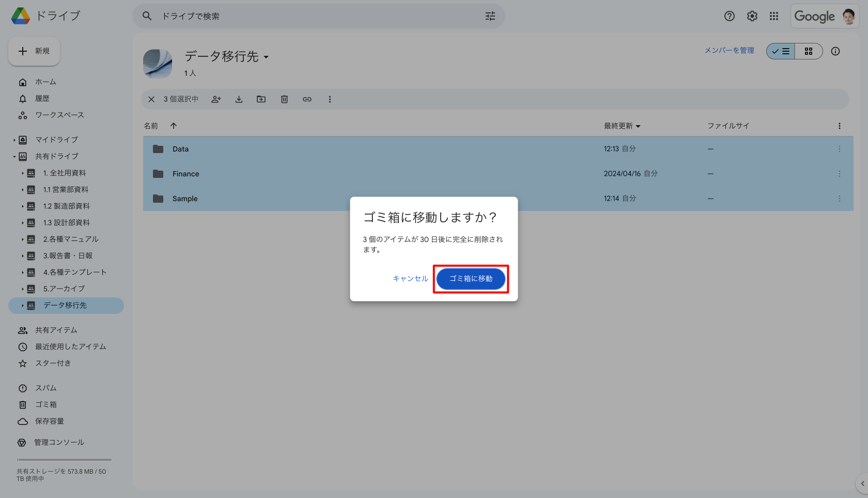The image size is (868, 498).
Task: Open the settings gear icon
Action: (752, 16)
